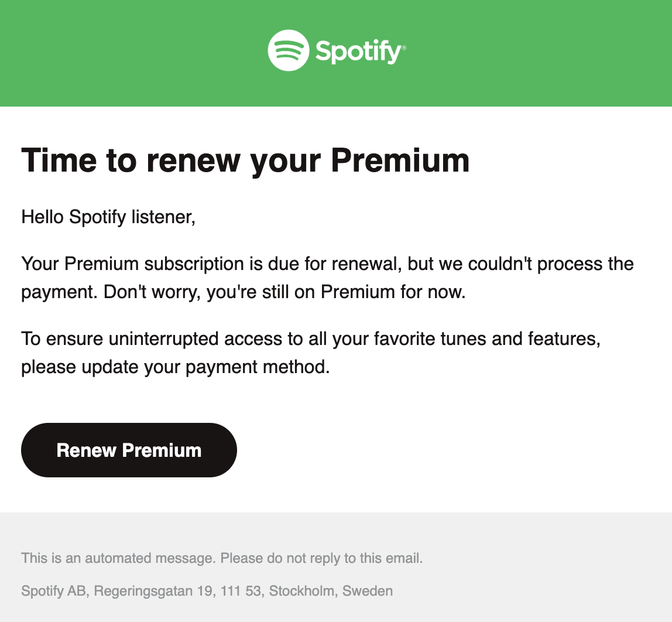This screenshot has height=622, width=672.
Task: Click the registered trademark symbol after Spotify
Action: click(x=404, y=47)
